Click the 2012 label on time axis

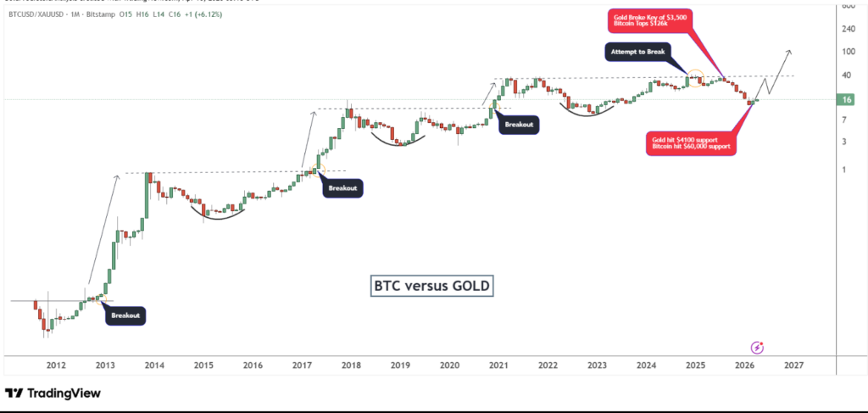[56, 366]
